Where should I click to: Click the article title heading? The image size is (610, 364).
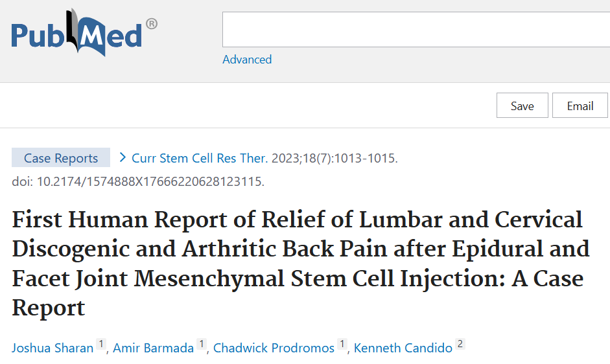click(298, 264)
